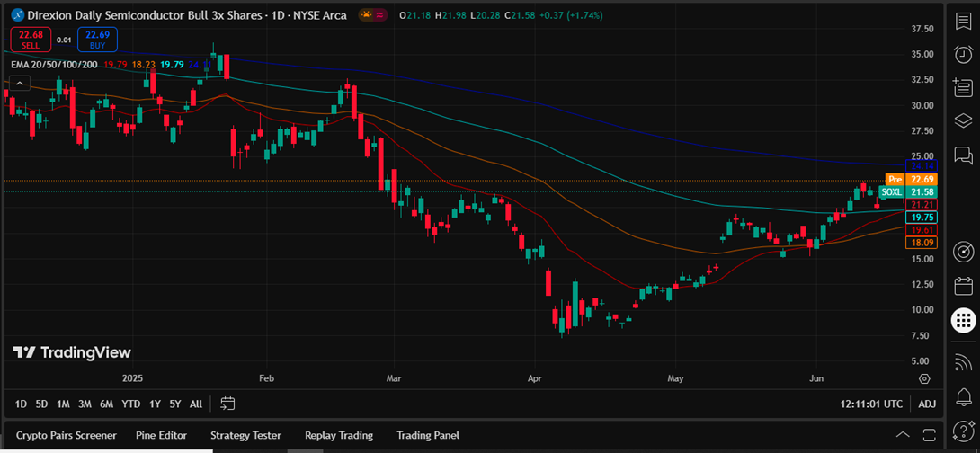The height and width of the screenshot is (453, 980).
Task: Click the Apr label on time axis
Action: (x=535, y=378)
